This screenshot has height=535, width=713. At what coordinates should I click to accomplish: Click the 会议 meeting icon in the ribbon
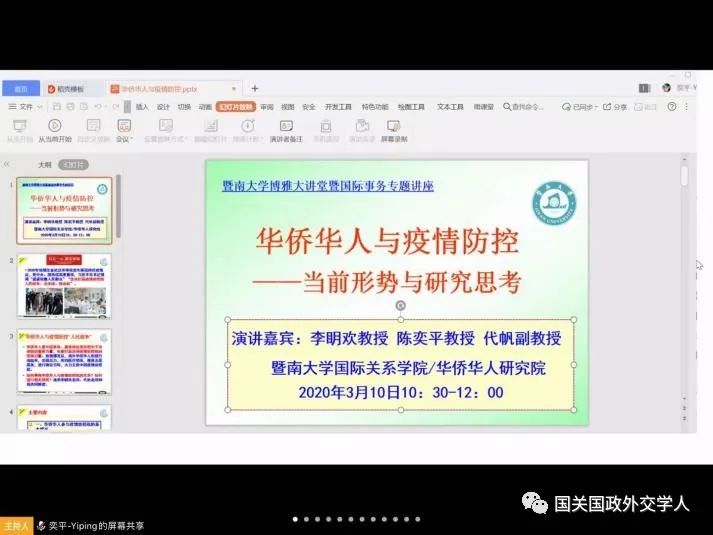124,125
